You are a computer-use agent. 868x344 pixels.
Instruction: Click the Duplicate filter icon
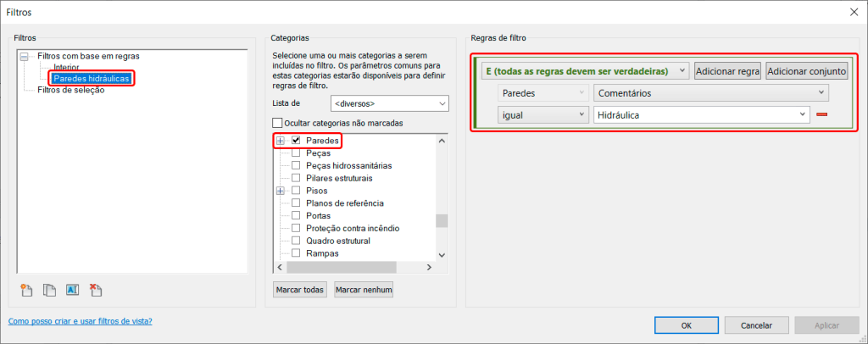[x=50, y=290]
